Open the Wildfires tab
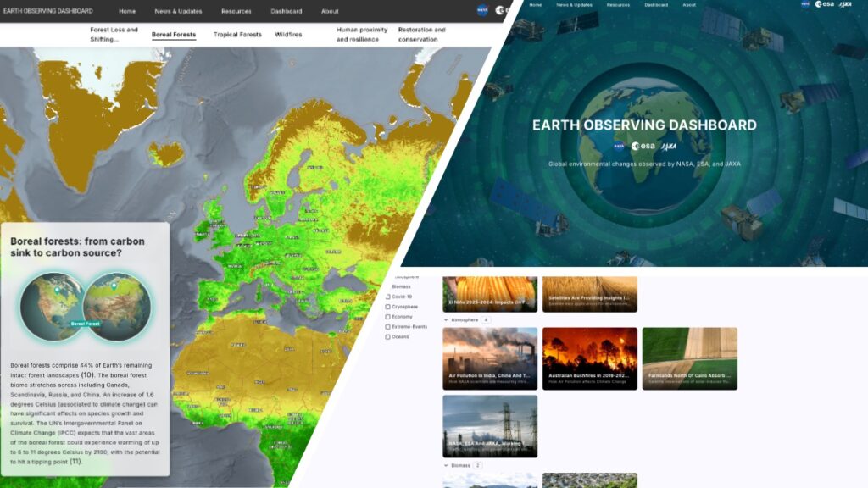This screenshot has height=488, width=868. tap(288, 34)
